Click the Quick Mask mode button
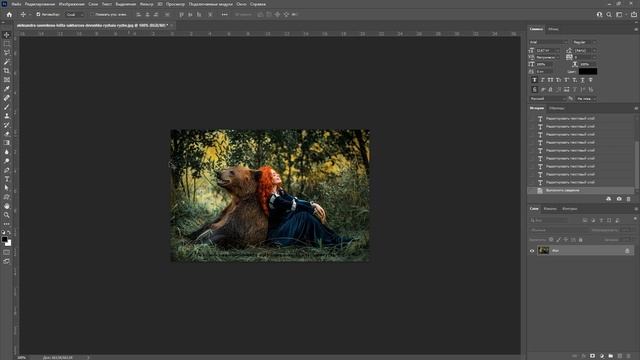Screen dimensions: 640x360 pyautogui.click(x=7, y=252)
